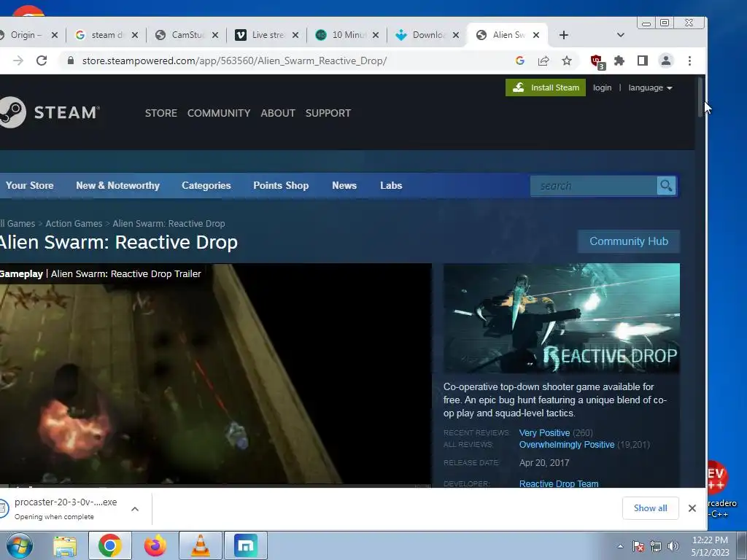Open File Explorer from taskbar
This screenshot has width=747, height=560.
tap(65, 545)
